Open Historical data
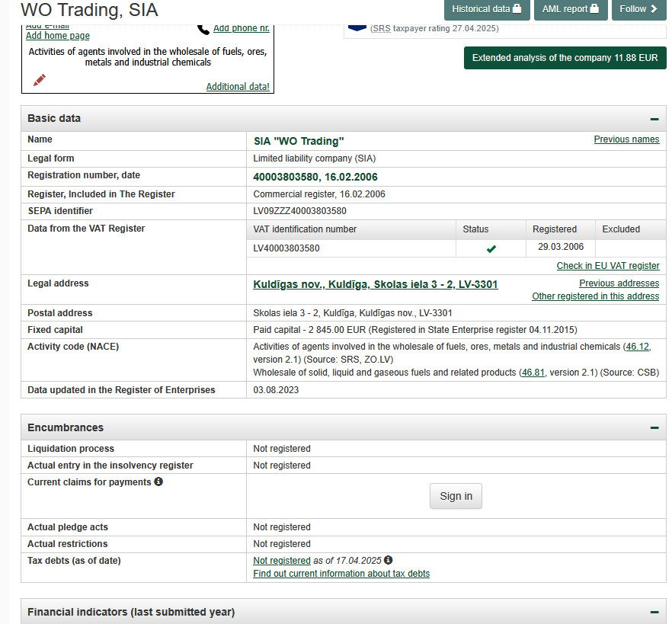The height and width of the screenshot is (624, 672). click(487, 9)
